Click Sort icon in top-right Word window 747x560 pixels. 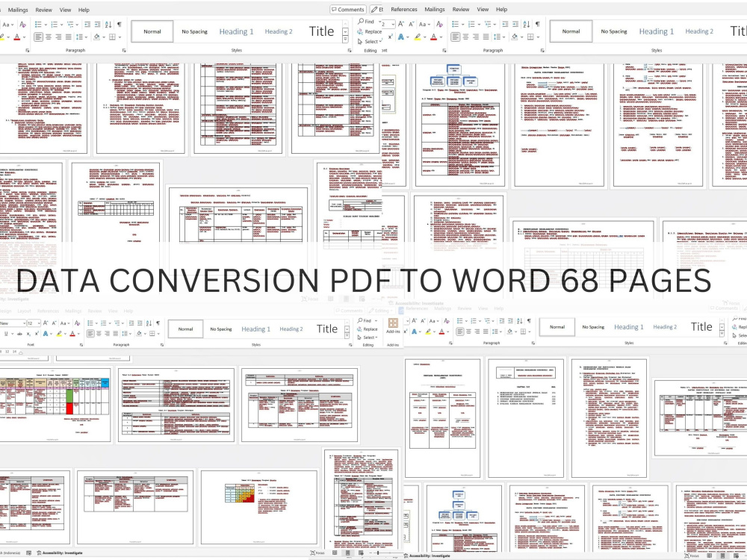click(526, 25)
